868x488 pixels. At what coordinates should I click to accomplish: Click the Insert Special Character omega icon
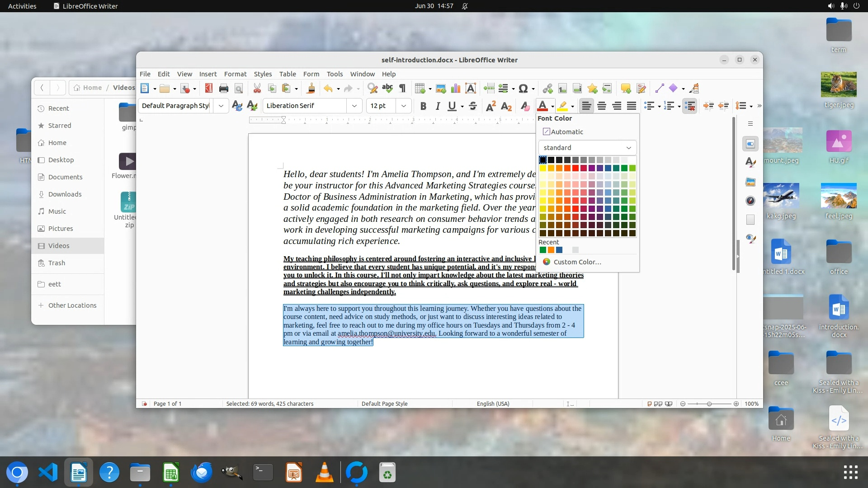523,89
